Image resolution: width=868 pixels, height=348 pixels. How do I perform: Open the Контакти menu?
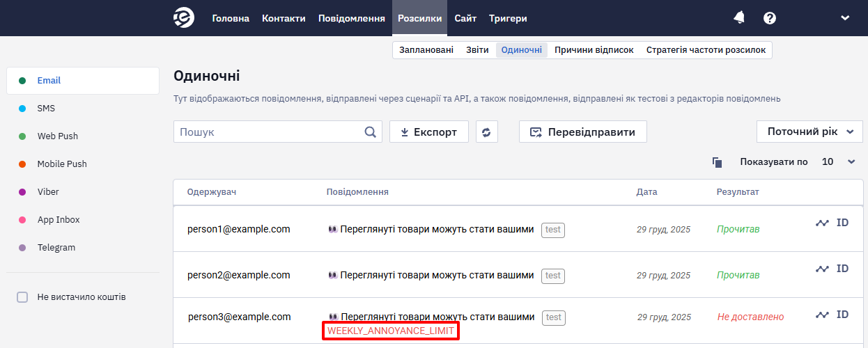[284, 18]
